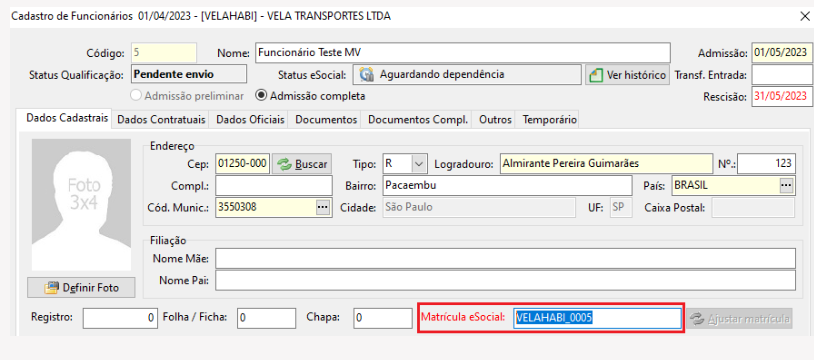This screenshot has height=360, width=814.
Task: Click Definir Foto picture icon button
Action: pyautogui.click(x=51, y=287)
